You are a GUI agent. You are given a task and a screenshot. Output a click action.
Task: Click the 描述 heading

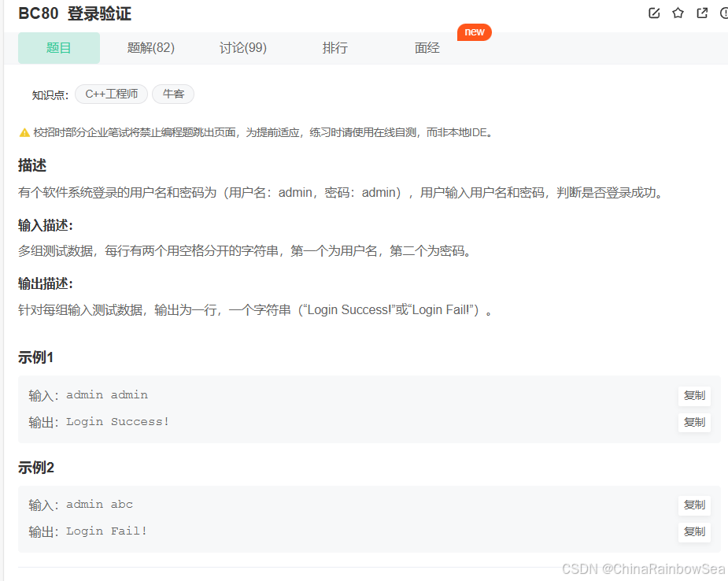(x=32, y=165)
